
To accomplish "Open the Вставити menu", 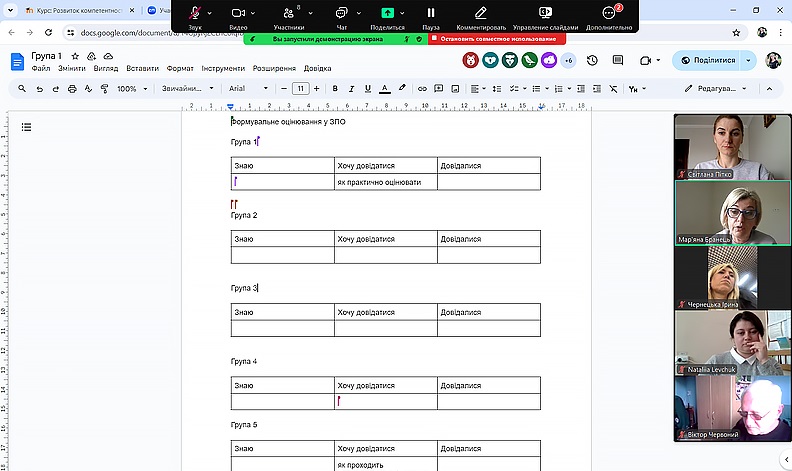I will point(143,69).
